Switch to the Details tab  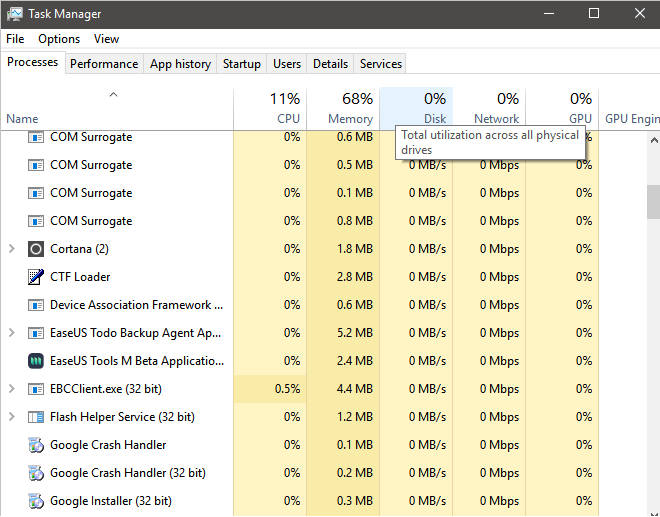(x=330, y=64)
